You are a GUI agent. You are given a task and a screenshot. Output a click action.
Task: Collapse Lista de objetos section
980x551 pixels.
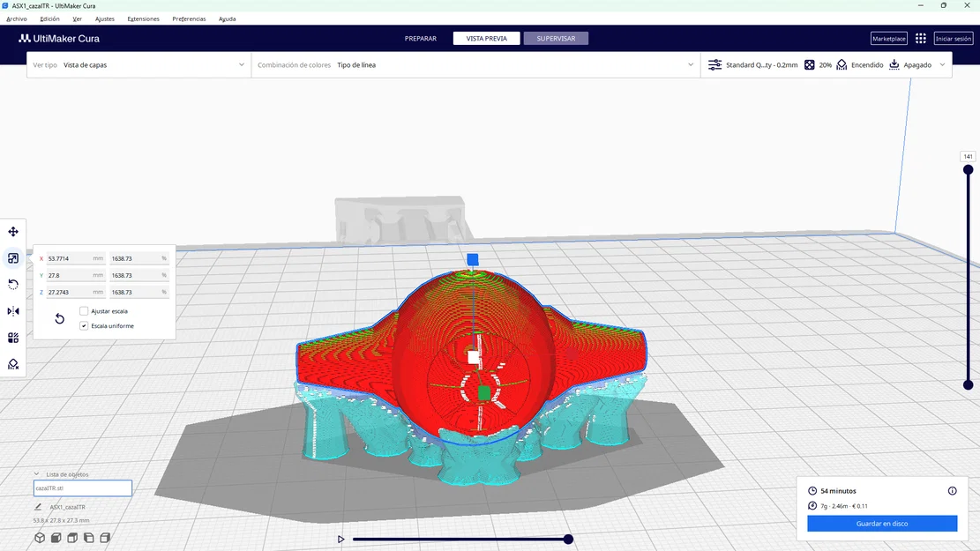[36, 474]
